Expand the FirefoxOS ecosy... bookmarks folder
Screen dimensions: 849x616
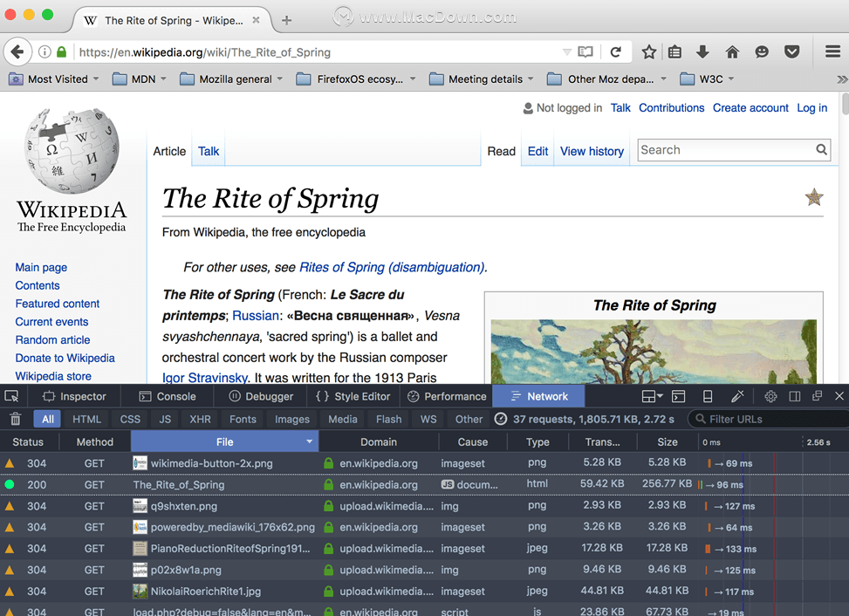pyautogui.click(x=356, y=79)
